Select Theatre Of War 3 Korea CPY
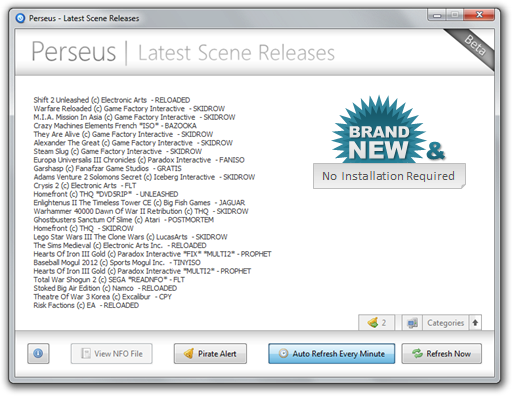Viewport: 512px width, 396px height. (103, 297)
